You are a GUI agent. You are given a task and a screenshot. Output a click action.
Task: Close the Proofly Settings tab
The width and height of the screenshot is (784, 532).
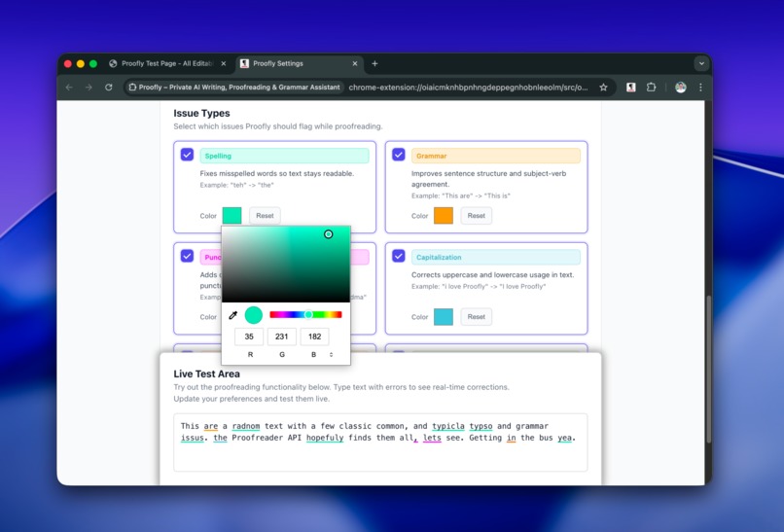[354, 63]
